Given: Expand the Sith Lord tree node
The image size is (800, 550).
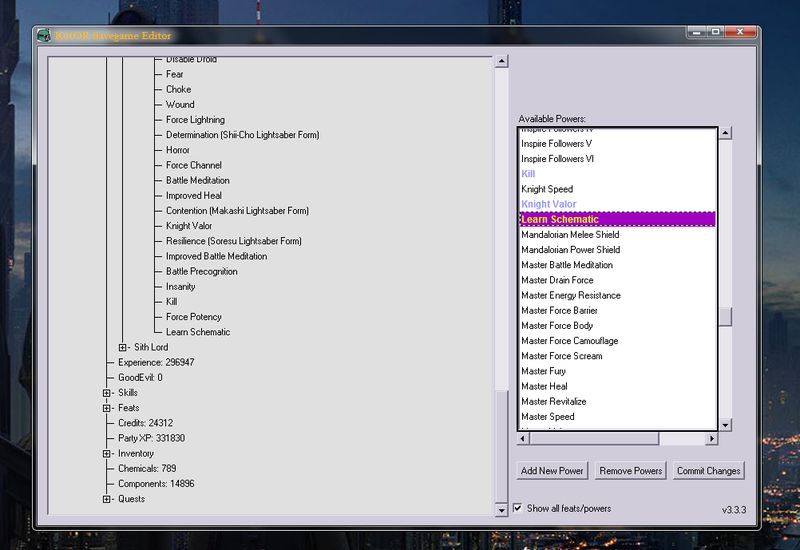Looking at the screenshot, I should coord(122,347).
